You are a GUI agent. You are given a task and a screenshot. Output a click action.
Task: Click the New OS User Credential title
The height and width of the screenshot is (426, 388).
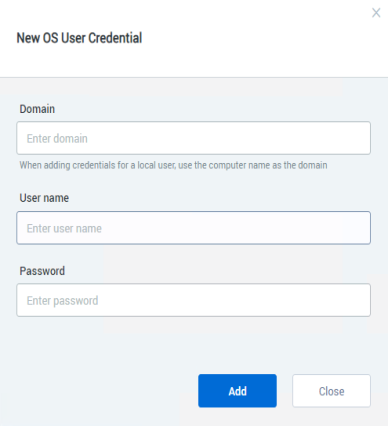(x=79, y=38)
